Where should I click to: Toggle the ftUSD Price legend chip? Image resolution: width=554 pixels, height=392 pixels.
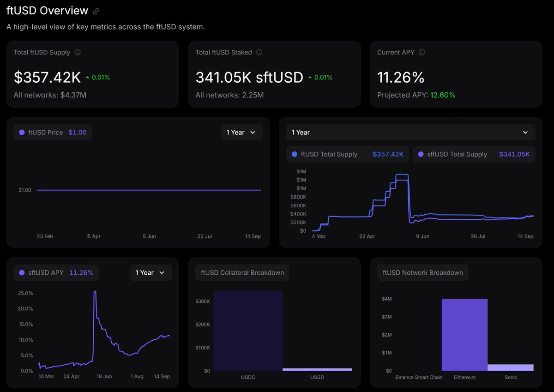pos(53,133)
